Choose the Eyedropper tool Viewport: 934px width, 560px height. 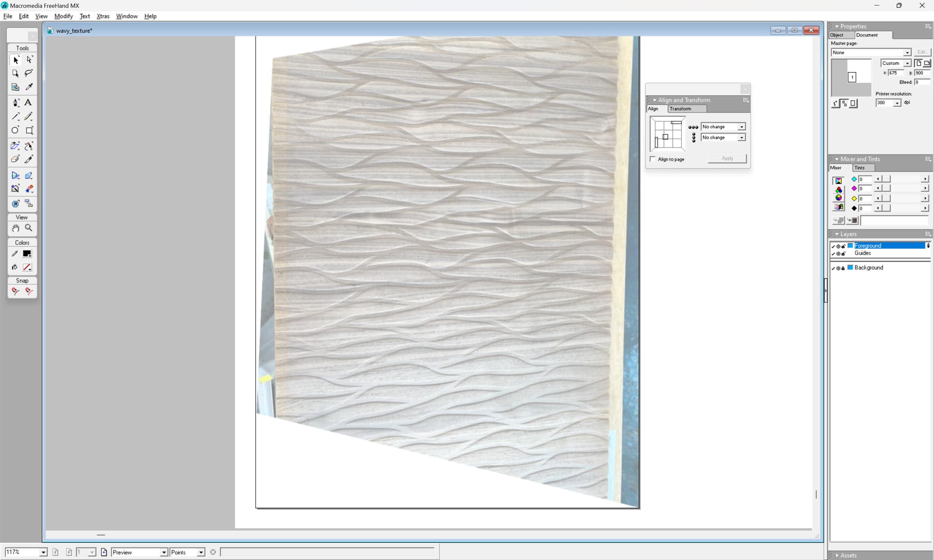pos(29,87)
